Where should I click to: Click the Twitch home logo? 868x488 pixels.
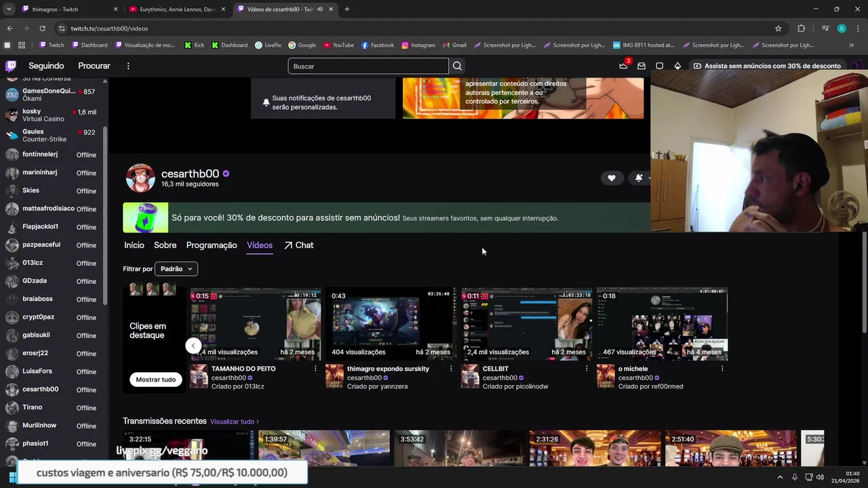pos(11,66)
